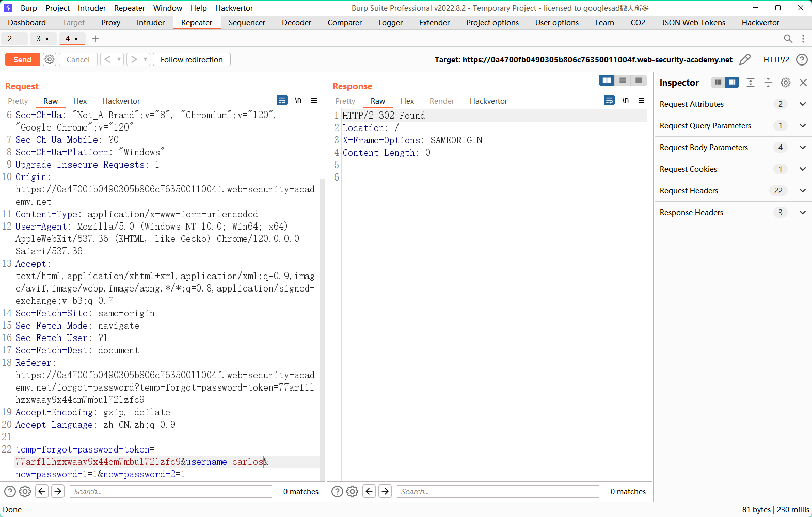Close Repeater tab 2
812x517 pixels.
coord(19,39)
